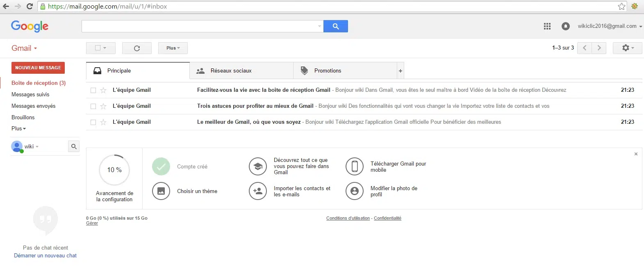Click the 'Importer les contacts et les e-mails' label
644x266 pixels.
tap(302, 191)
